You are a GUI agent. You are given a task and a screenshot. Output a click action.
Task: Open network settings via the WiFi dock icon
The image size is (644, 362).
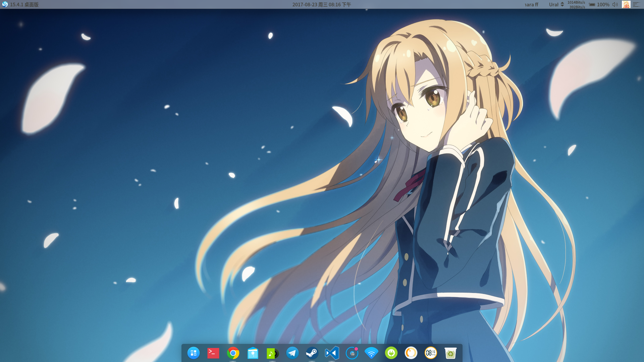[371, 353]
